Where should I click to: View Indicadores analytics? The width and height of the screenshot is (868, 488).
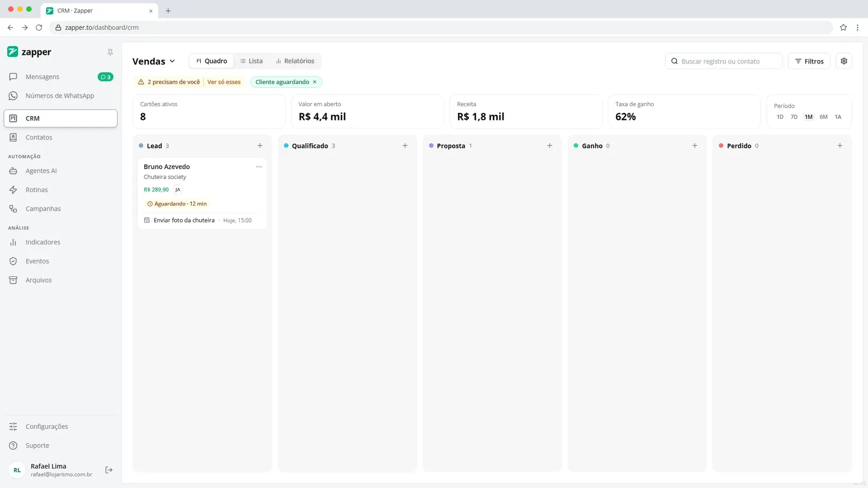click(x=61, y=242)
